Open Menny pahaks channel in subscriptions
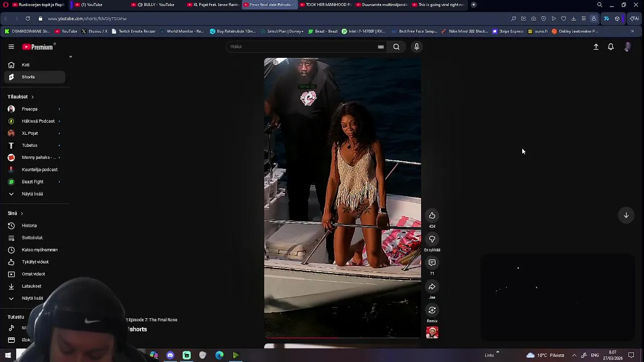This screenshot has width=644, height=362. coord(35,157)
